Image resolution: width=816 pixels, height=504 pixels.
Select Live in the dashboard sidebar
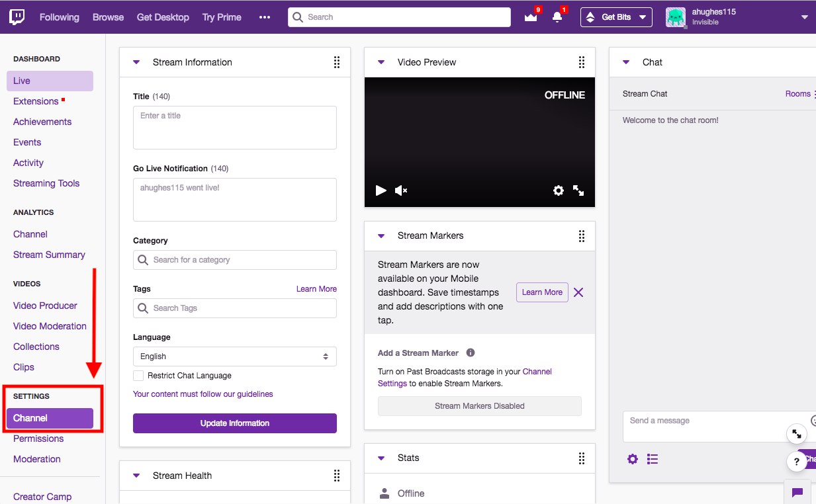[x=50, y=81]
